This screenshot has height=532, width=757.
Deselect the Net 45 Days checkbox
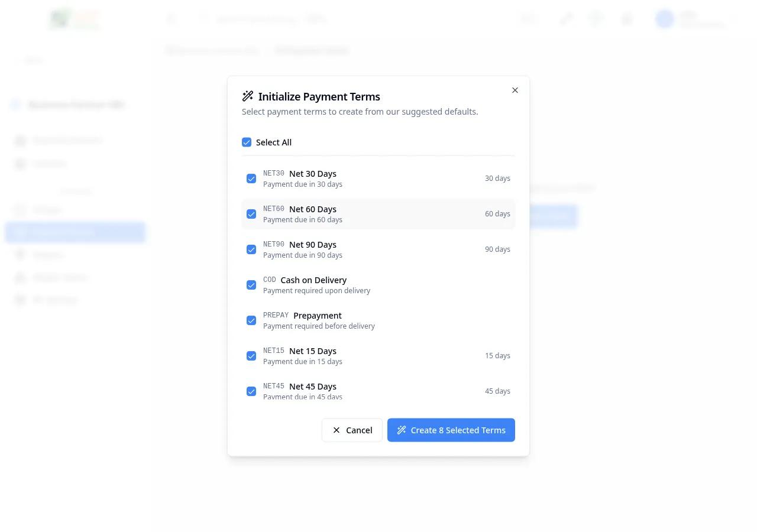tap(251, 391)
